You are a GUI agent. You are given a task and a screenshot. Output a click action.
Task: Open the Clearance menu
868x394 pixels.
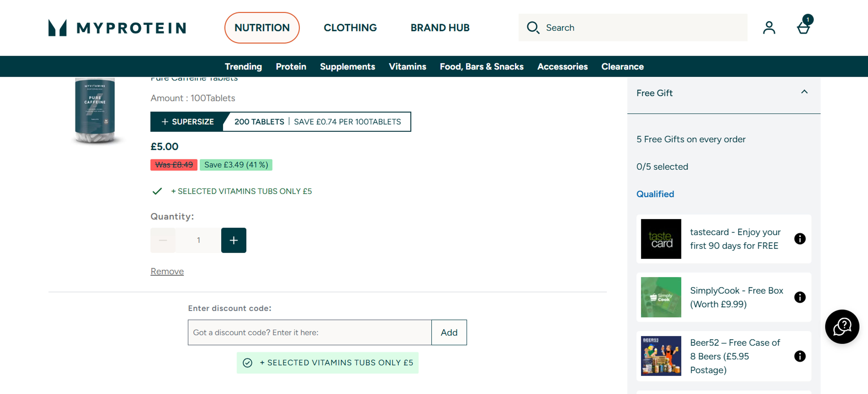(x=622, y=66)
